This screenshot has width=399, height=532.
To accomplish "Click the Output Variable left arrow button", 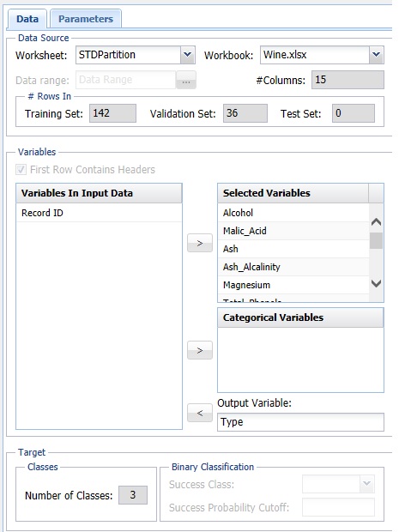I will (200, 413).
